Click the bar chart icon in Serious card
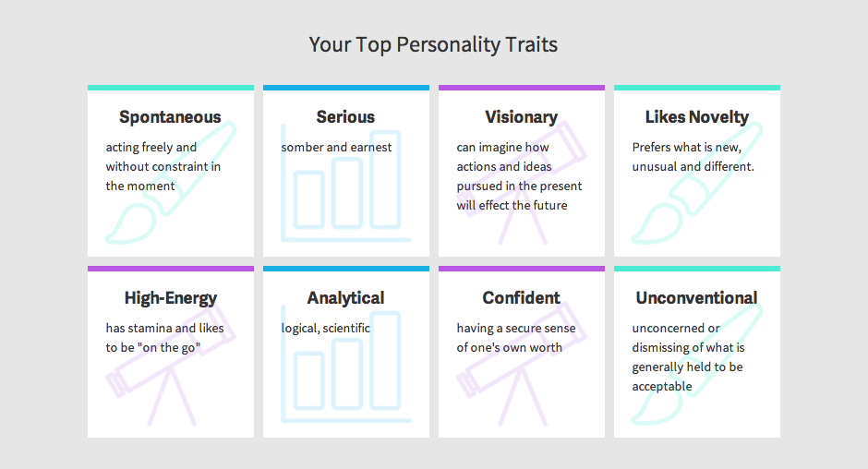Screen dimensions: 868x469 pos(346,183)
